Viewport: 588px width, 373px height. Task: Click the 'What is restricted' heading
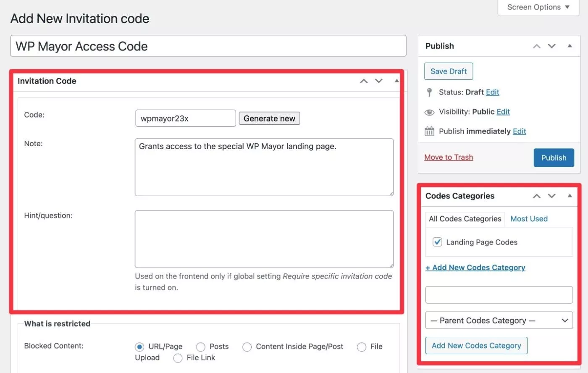pyautogui.click(x=57, y=324)
